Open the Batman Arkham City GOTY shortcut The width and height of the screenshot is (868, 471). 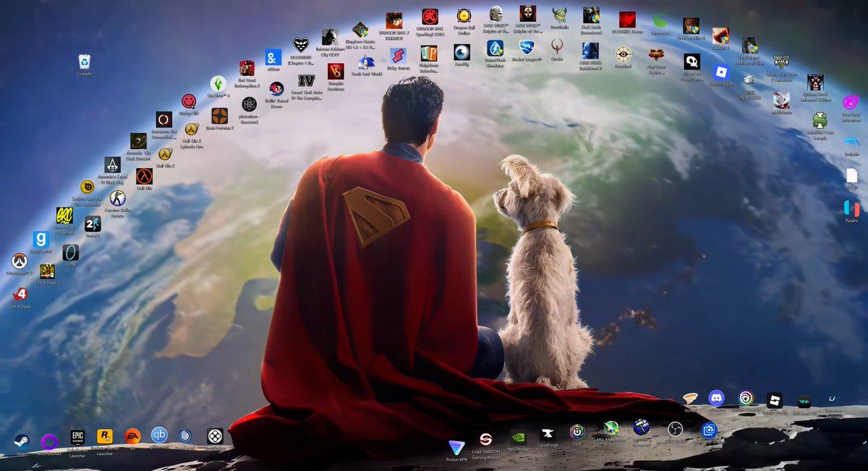329,37
